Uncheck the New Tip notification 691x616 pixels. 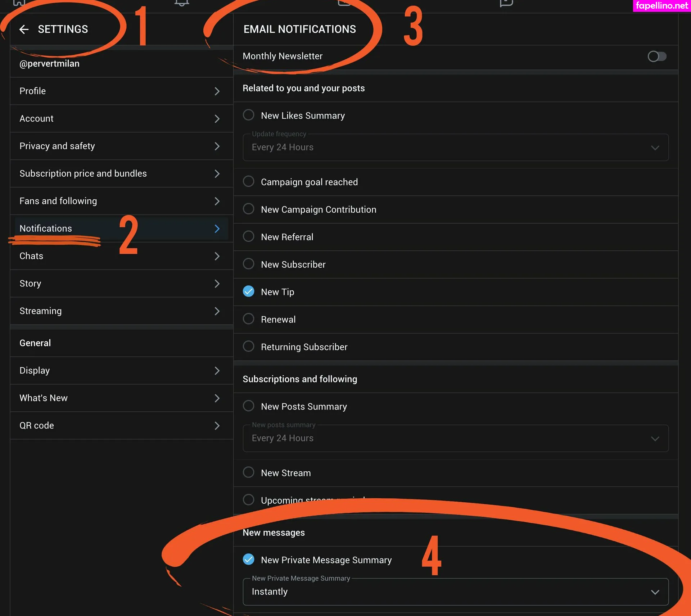pos(248,291)
